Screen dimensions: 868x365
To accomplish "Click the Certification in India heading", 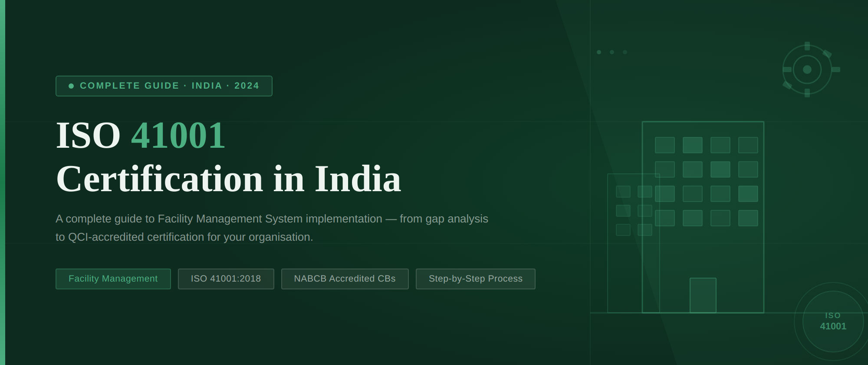I will (x=229, y=179).
